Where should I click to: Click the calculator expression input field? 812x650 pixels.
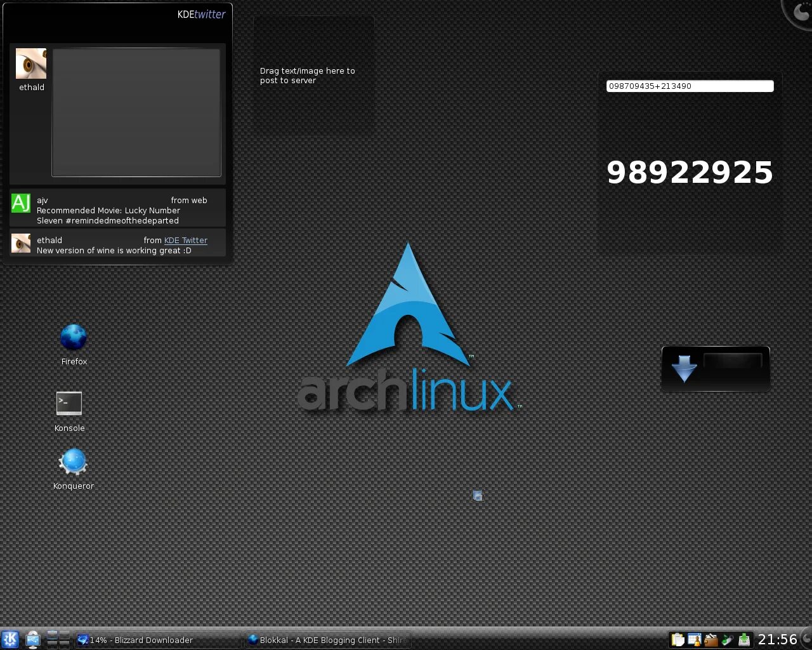690,86
